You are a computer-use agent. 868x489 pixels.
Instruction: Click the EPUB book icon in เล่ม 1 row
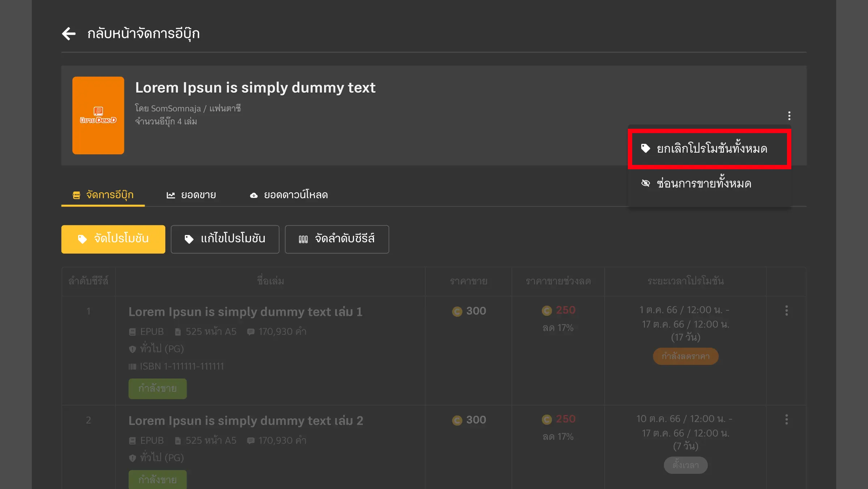(x=132, y=332)
